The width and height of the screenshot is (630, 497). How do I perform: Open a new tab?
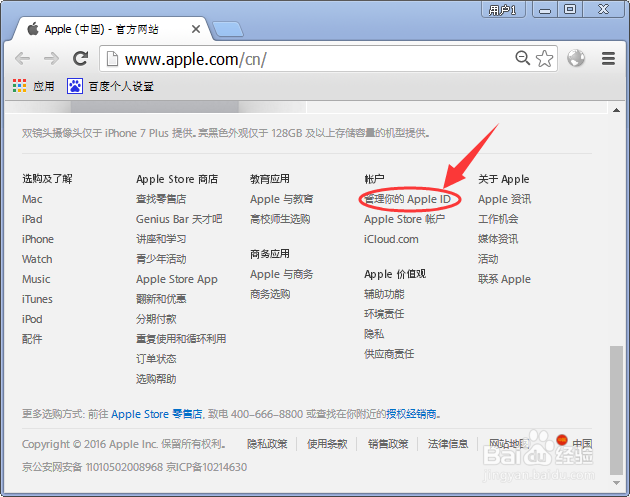click(227, 30)
